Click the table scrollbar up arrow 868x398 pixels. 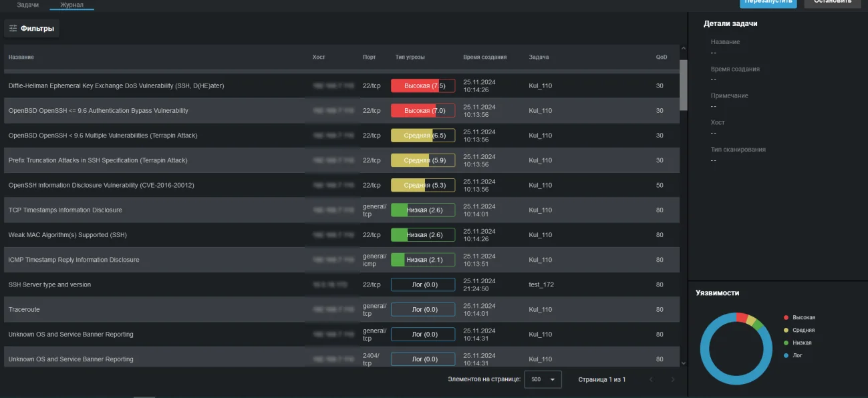683,49
